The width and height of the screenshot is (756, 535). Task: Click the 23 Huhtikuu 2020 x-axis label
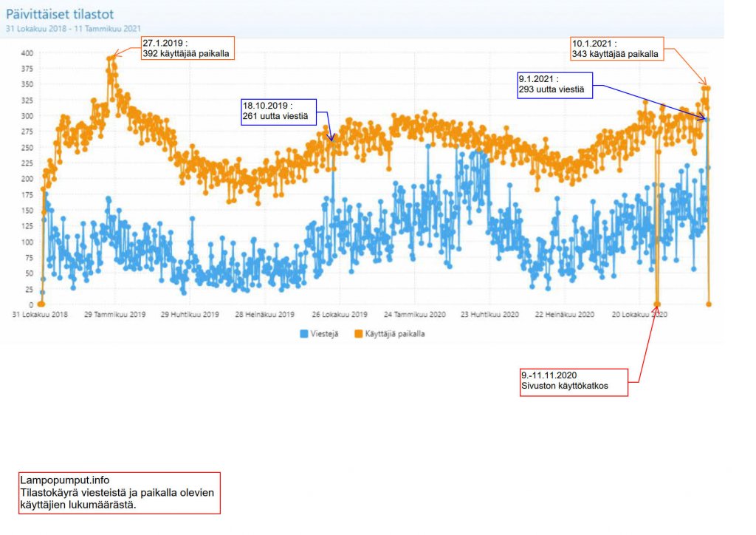tap(489, 315)
